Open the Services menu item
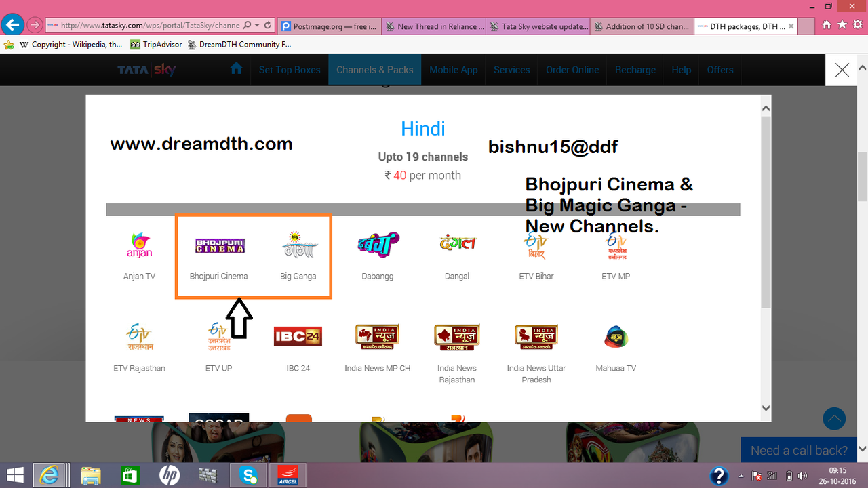Viewport: 868px width, 488px height. [x=512, y=70]
